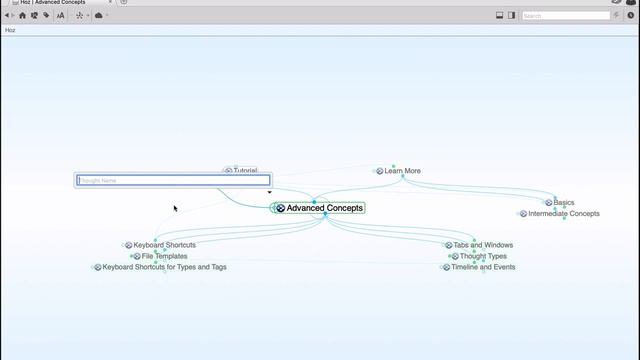Click the Thought Name input field

173,180
